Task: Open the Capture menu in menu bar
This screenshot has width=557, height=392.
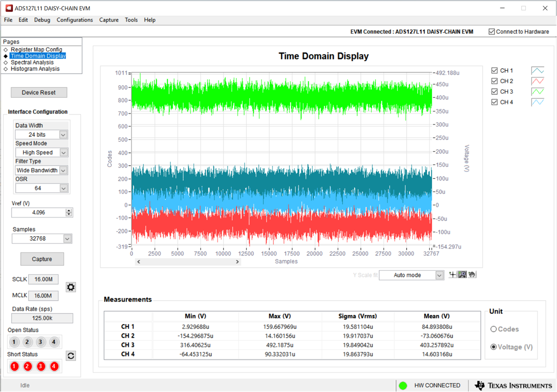Action: pos(109,20)
